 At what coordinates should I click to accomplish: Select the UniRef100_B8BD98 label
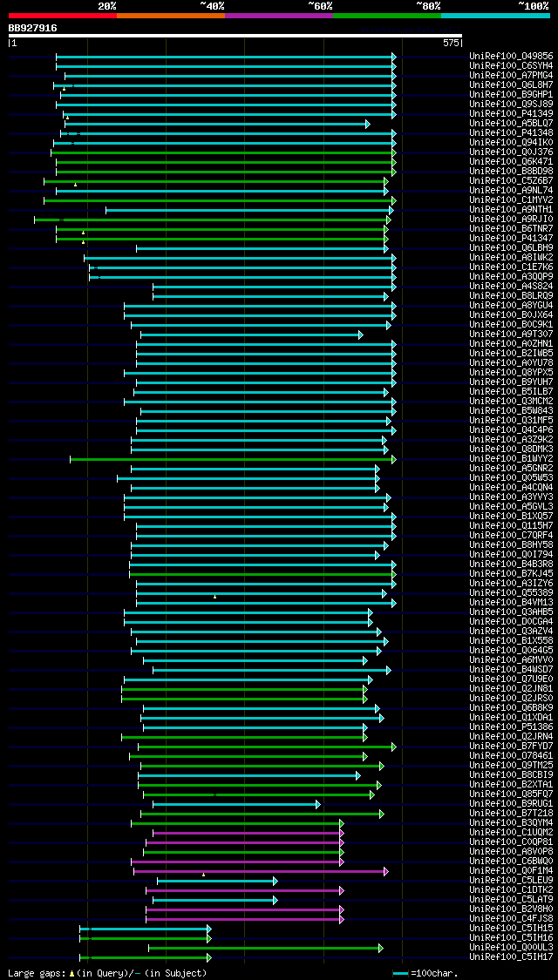coord(511,172)
